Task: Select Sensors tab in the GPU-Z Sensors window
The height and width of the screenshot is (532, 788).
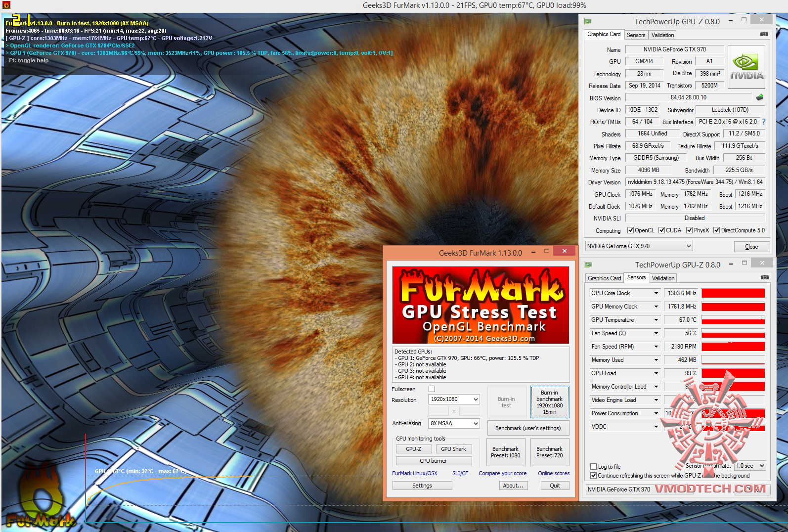Action: point(636,277)
